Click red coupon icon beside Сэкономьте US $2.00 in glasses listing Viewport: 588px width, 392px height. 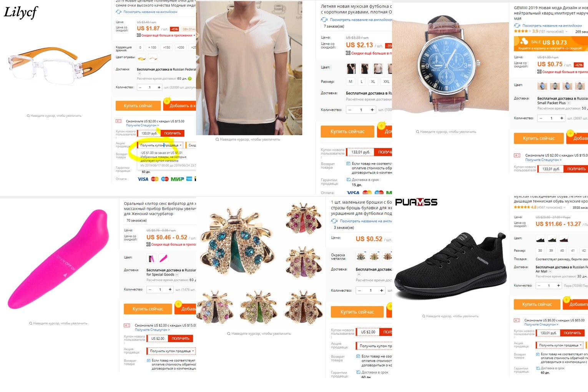pos(119,121)
